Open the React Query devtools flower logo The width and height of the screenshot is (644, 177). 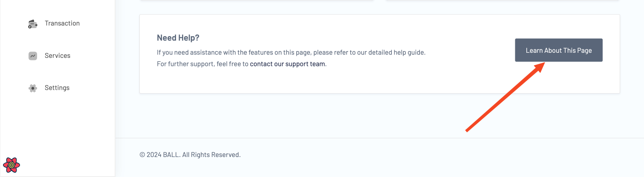tap(12, 164)
